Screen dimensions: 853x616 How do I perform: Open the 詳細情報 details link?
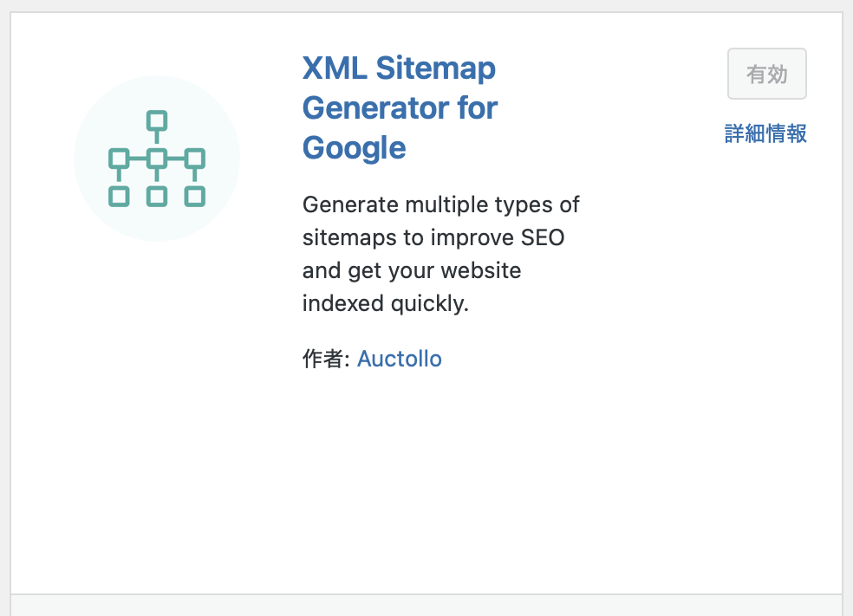coord(765,133)
